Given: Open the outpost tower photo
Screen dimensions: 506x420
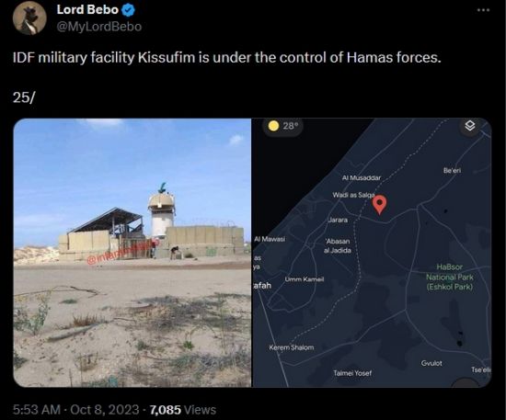Looking at the screenshot, I should coord(132,253).
